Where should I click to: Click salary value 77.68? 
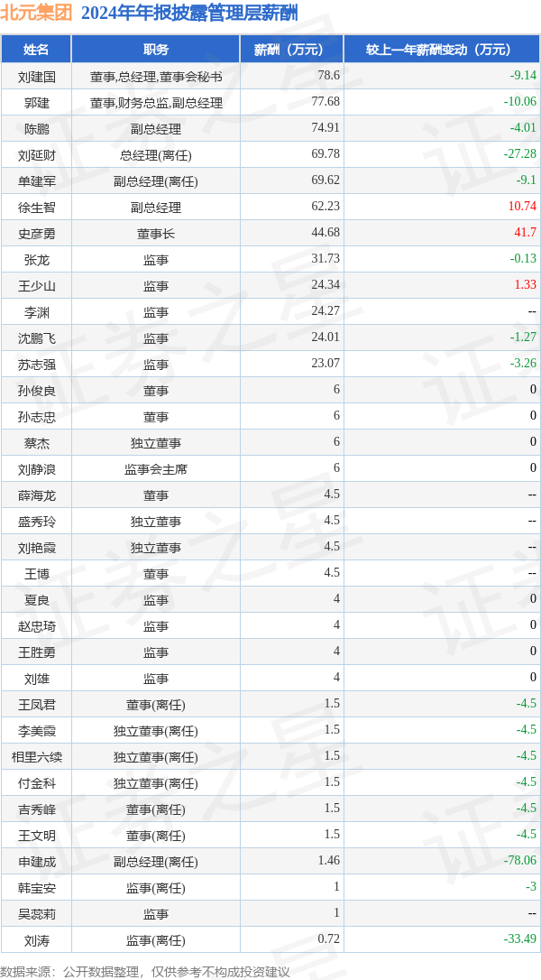point(326,102)
